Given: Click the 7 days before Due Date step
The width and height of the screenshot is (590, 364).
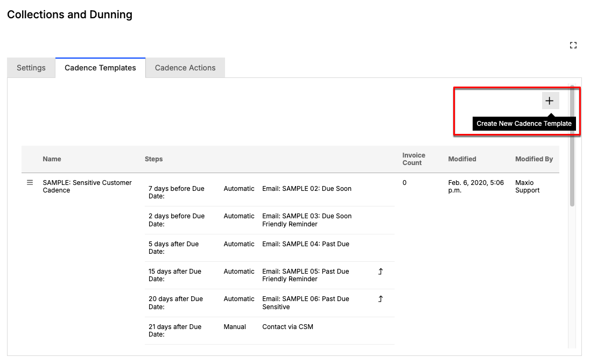Looking at the screenshot, I should (176, 192).
